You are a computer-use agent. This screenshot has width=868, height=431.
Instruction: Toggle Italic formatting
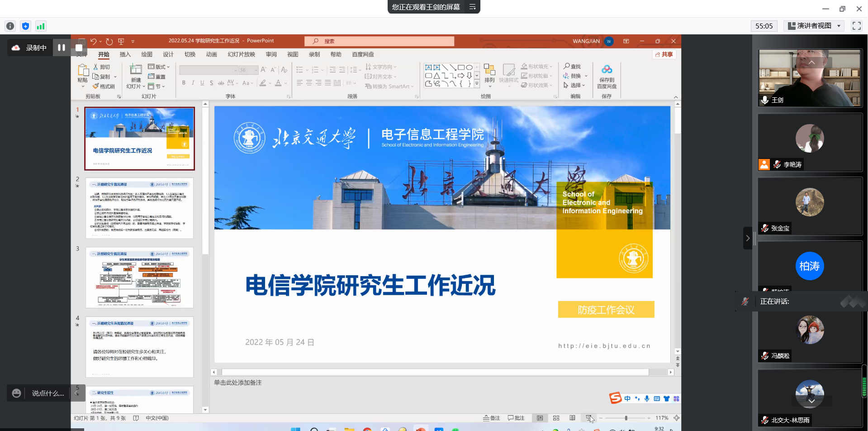pos(193,83)
